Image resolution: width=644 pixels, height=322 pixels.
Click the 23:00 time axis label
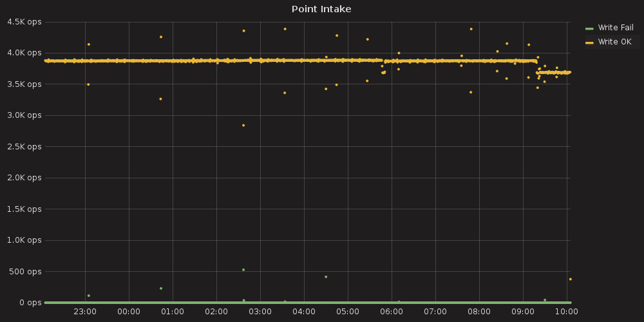pos(85,311)
